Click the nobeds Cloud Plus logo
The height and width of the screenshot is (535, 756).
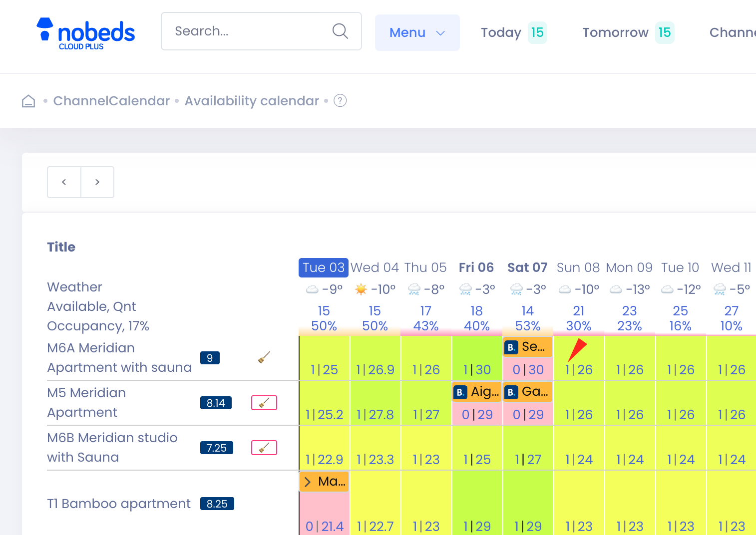(86, 34)
